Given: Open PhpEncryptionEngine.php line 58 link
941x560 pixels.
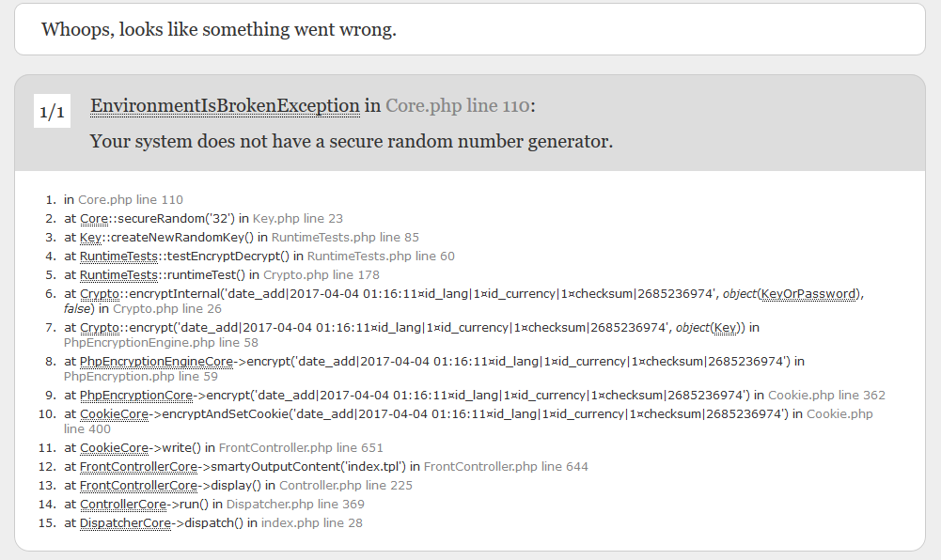Looking at the screenshot, I should (161, 342).
